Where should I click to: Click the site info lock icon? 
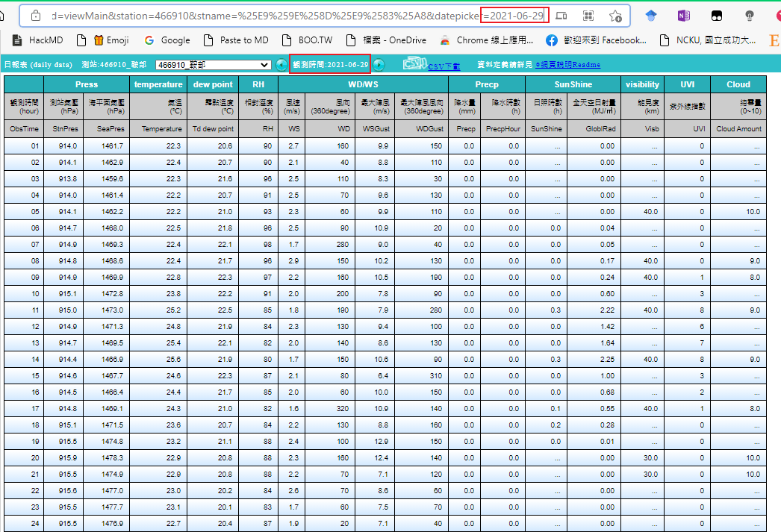click(x=35, y=16)
